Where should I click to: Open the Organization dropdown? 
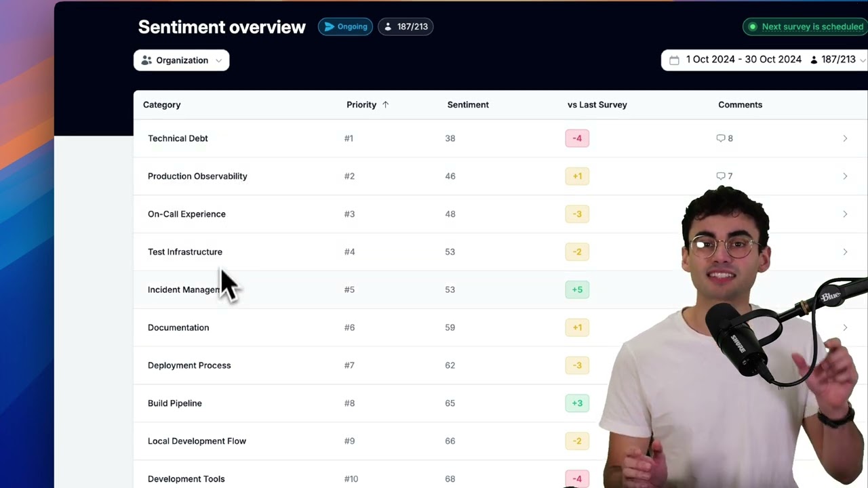[181, 60]
